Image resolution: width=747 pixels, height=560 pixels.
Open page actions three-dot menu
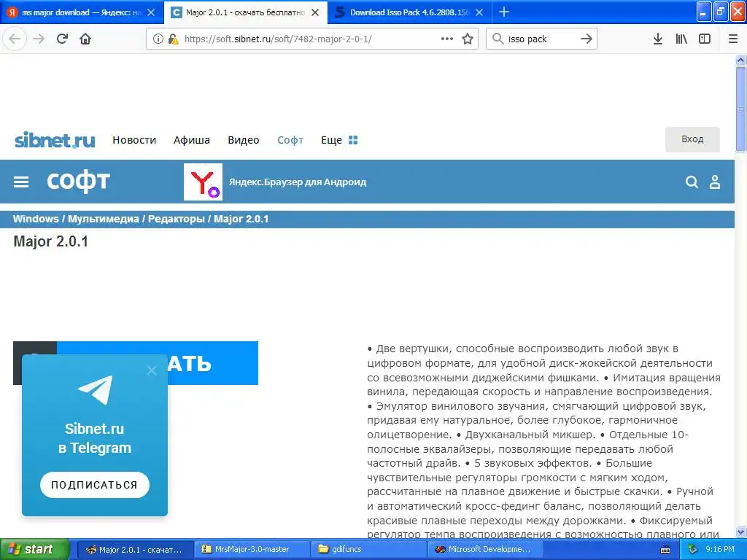[x=447, y=39]
